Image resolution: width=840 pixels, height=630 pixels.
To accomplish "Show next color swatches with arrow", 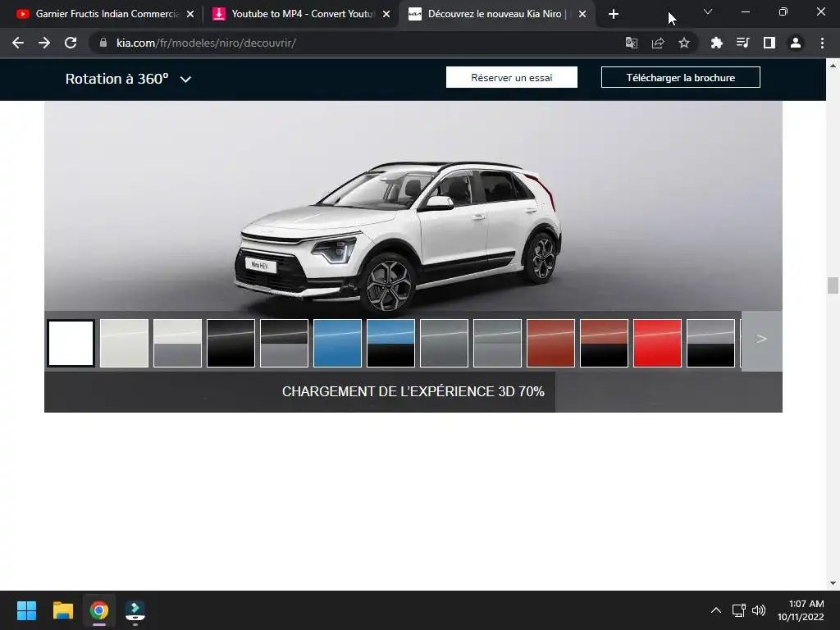I will click(x=762, y=340).
